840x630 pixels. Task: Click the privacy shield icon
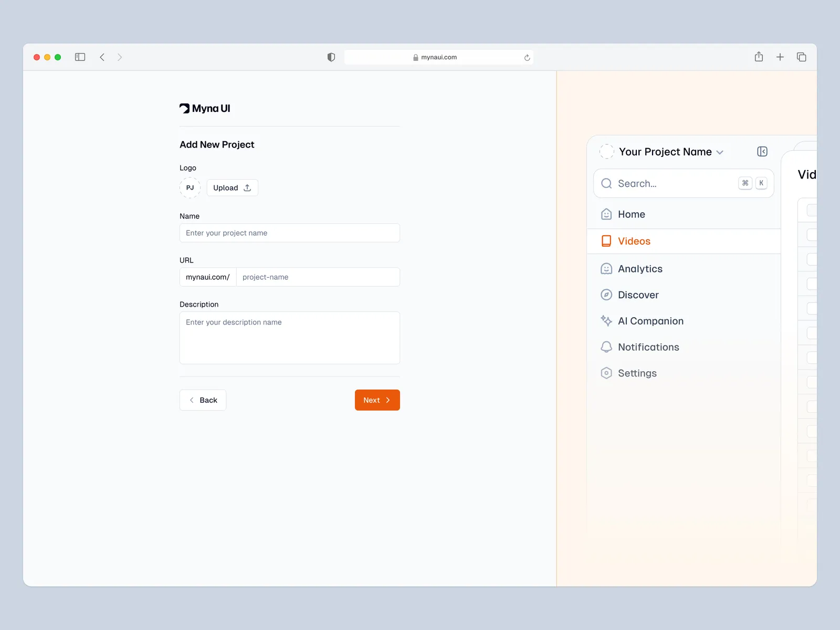pyautogui.click(x=331, y=57)
